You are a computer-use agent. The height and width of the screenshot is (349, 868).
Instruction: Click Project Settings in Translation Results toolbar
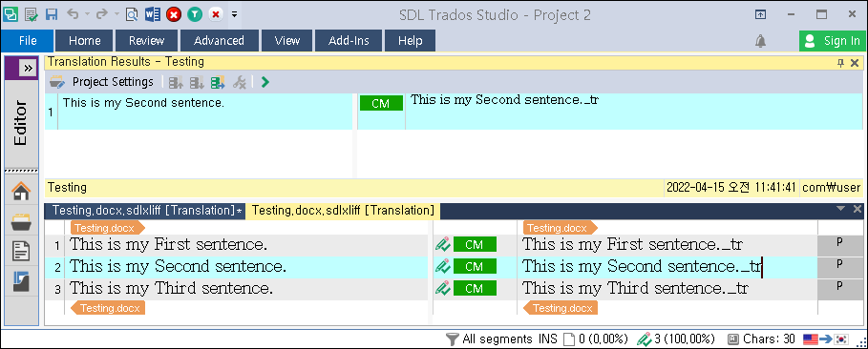(102, 82)
